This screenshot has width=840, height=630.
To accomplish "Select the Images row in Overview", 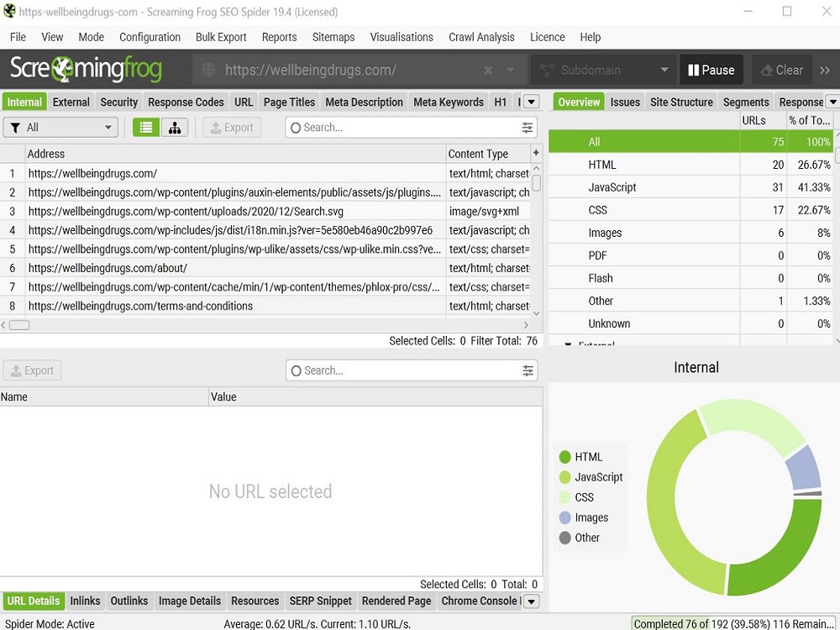I will [x=690, y=233].
